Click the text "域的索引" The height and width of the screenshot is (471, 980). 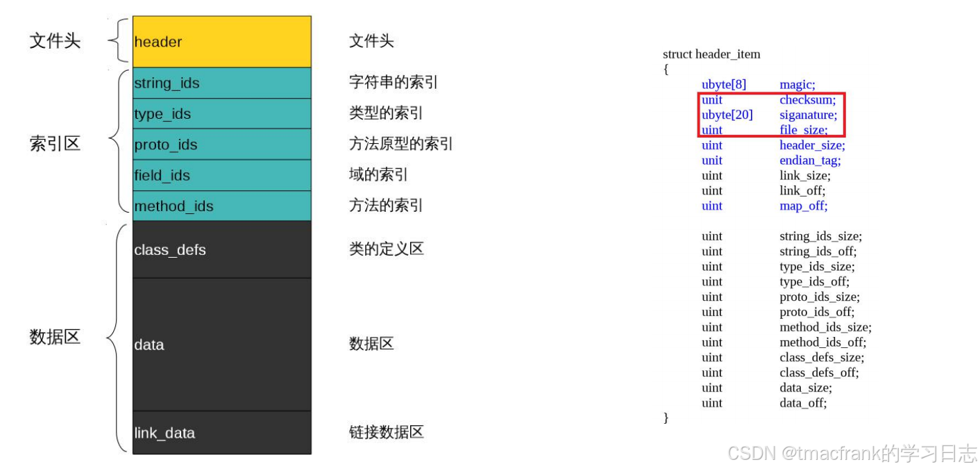point(378,175)
